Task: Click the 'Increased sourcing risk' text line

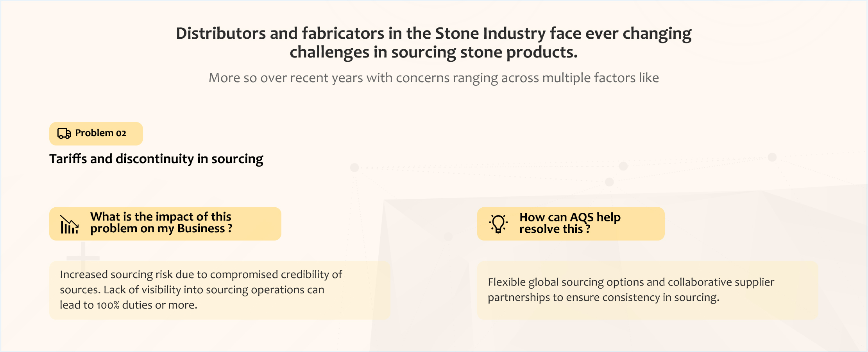Action: click(x=201, y=275)
